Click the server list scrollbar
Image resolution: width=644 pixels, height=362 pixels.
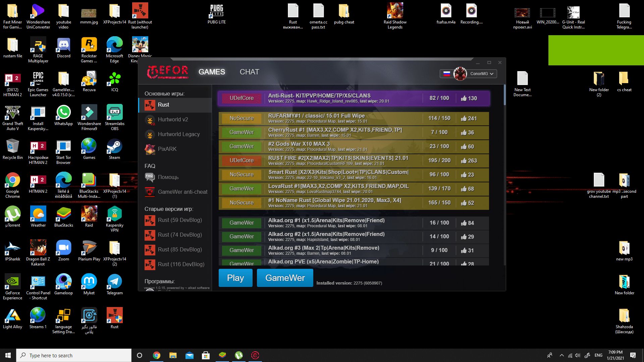[x=504, y=95]
